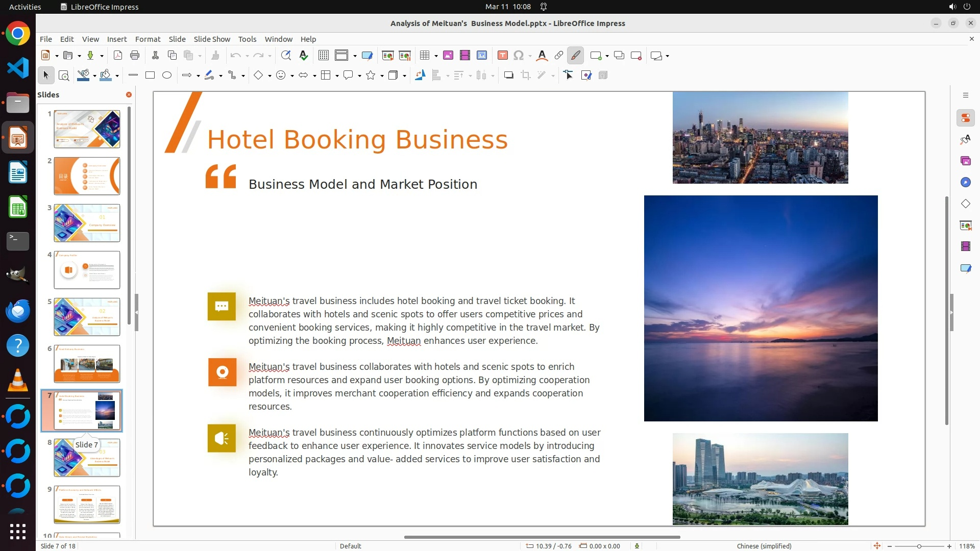Open the Format menu

pyautogui.click(x=148, y=39)
